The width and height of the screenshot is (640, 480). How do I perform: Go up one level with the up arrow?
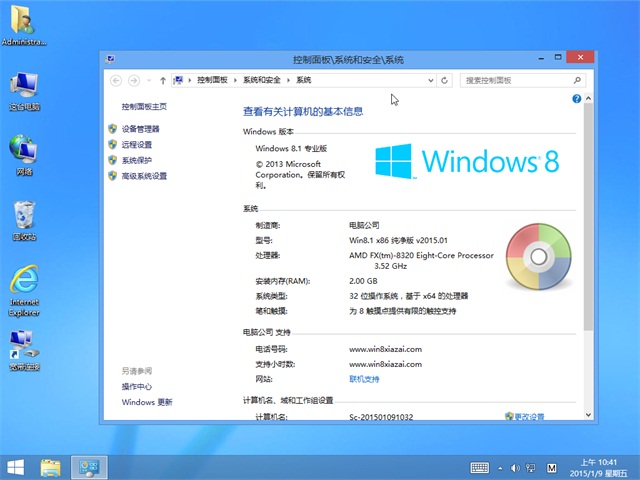tap(163, 79)
